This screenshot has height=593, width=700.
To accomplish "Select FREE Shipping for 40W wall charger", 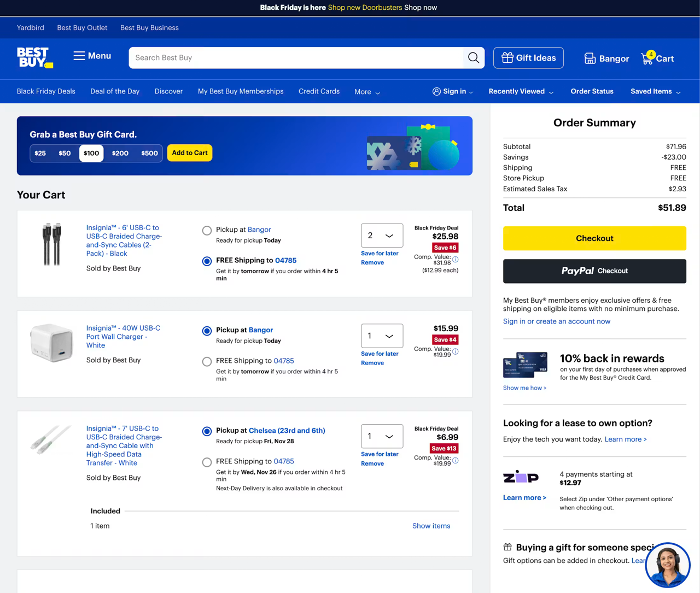I will (207, 362).
